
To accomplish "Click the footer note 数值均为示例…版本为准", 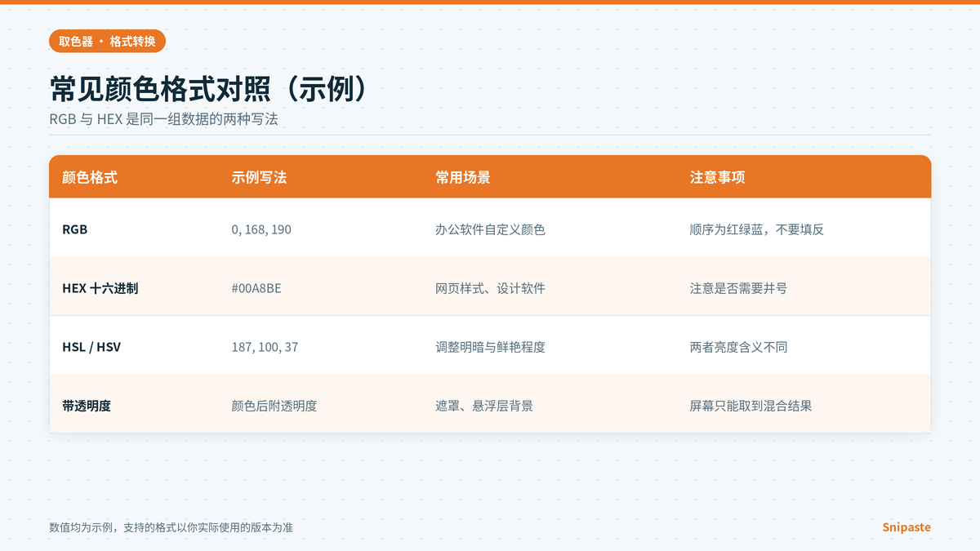I will 171,527.
